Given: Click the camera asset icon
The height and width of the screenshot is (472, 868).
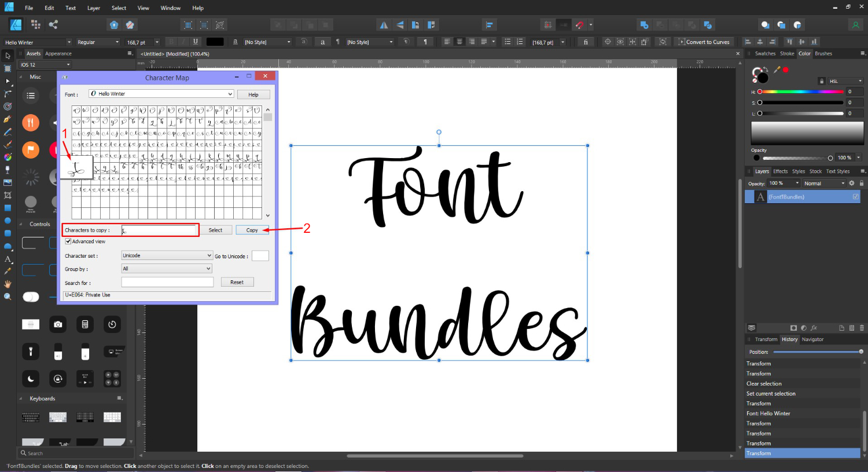Looking at the screenshot, I should pos(58,324).
